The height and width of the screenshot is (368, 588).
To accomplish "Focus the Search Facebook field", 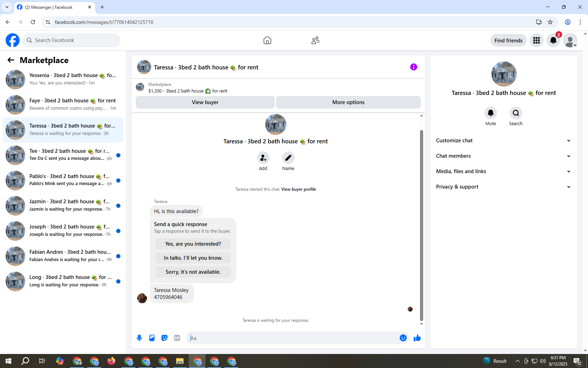I will [71, 40].
